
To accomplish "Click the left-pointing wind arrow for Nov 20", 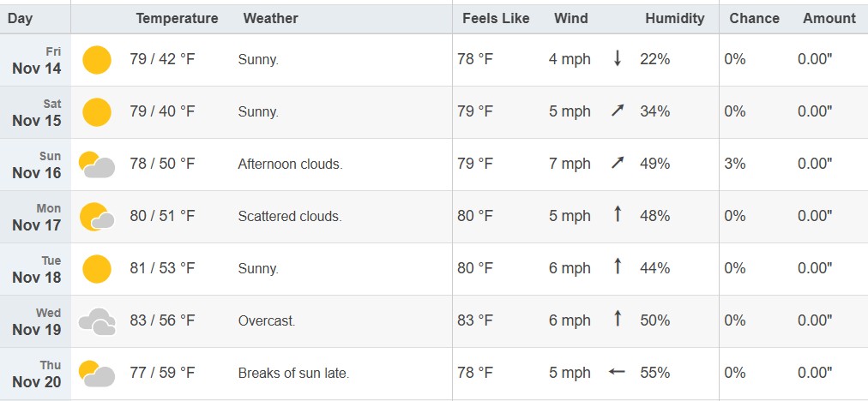I will pyautogui.click(x=617, y=373).
